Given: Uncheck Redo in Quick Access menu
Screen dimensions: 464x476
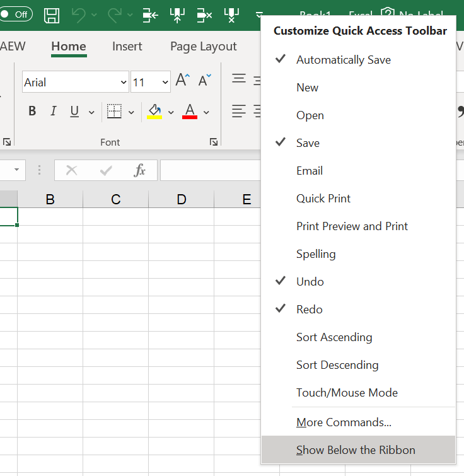Looking at the screenshot, I should pyautogui.click(x=309, y=310).
